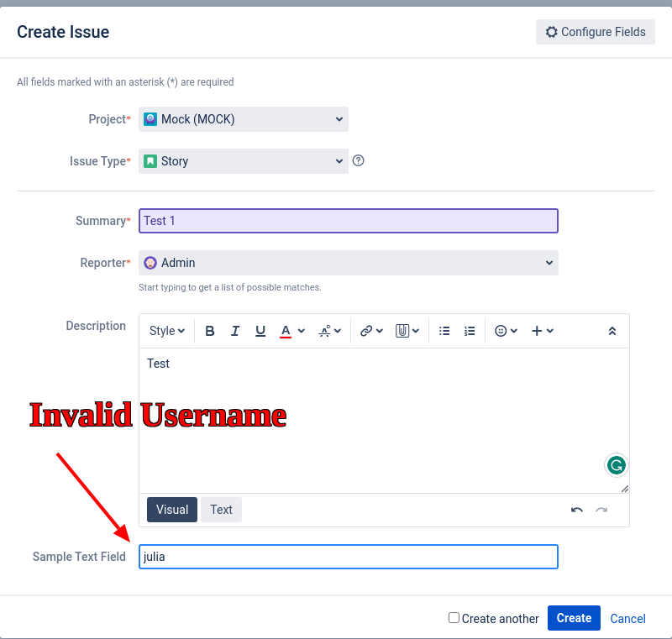Click the attachment icon in the toolbar

click(402, 331)
